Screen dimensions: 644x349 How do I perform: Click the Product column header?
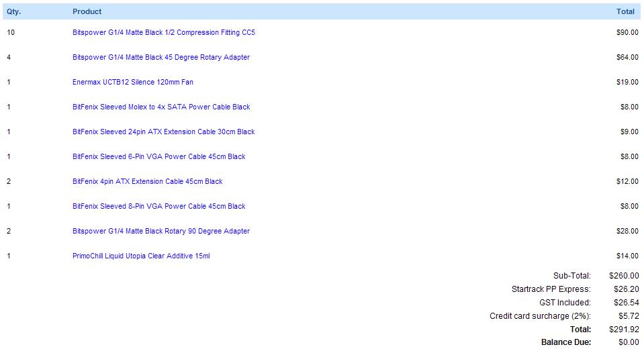point(87,11)
